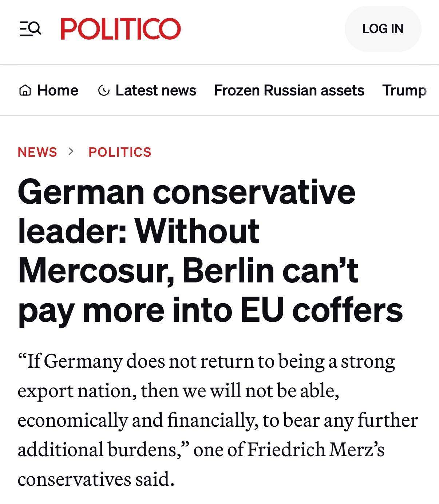Open the Latest news text label
Image resolution: width=439 pixels, height=504 pixels.
(155, 90)
